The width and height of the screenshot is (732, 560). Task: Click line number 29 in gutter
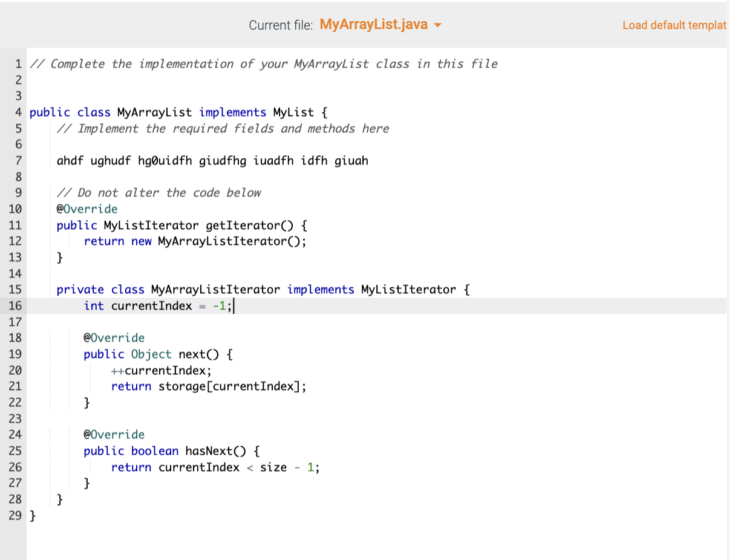(x=15, y=516)
